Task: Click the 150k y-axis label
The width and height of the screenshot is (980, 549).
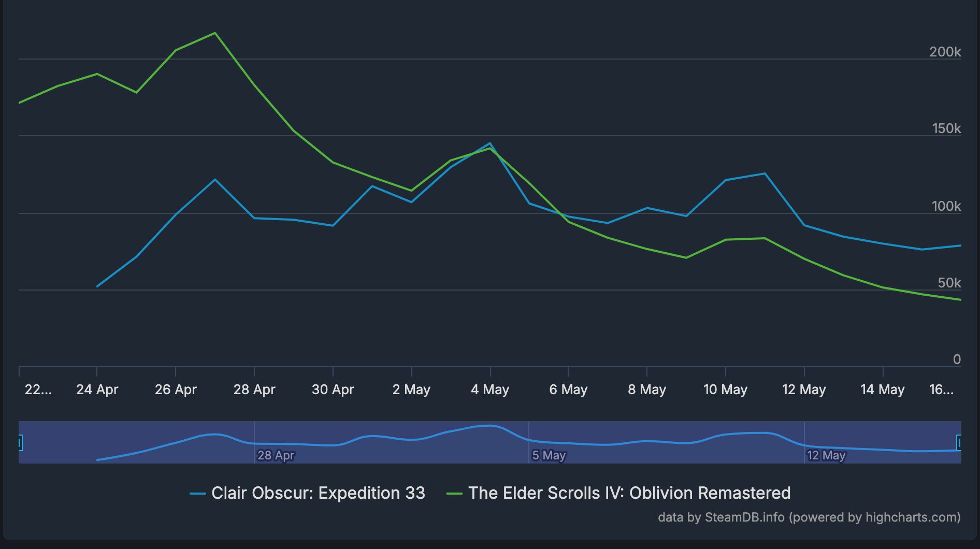Action: click(x=946, y=128)
